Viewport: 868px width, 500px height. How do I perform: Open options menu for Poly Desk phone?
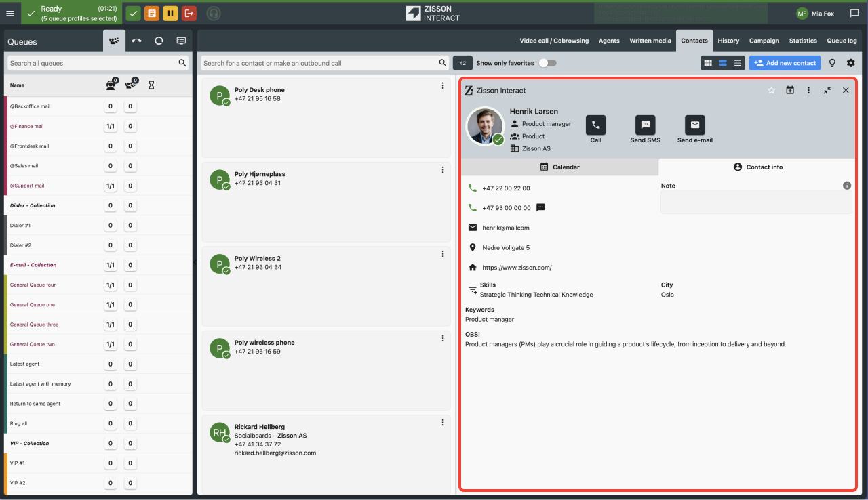(x=443, y=85)
